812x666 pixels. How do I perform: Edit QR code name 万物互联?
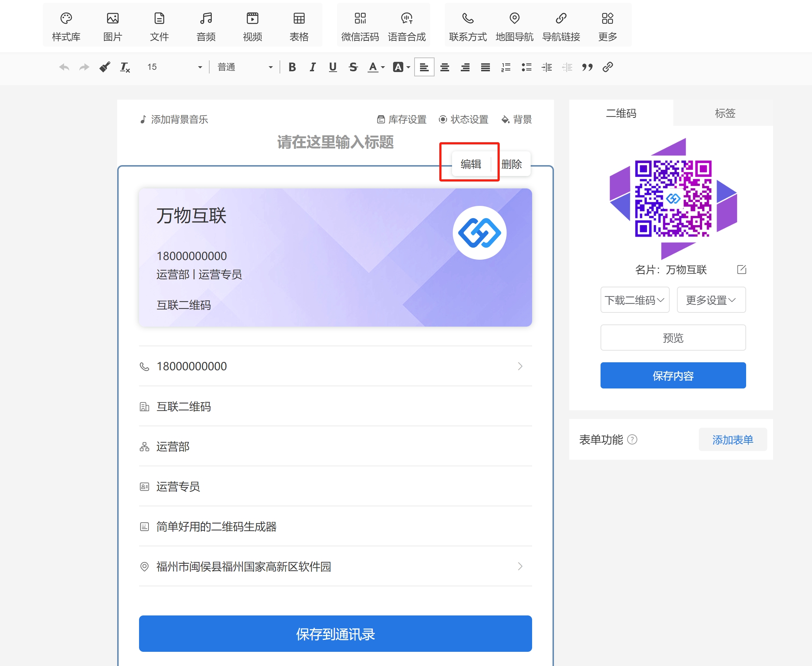tap(741, 269)
